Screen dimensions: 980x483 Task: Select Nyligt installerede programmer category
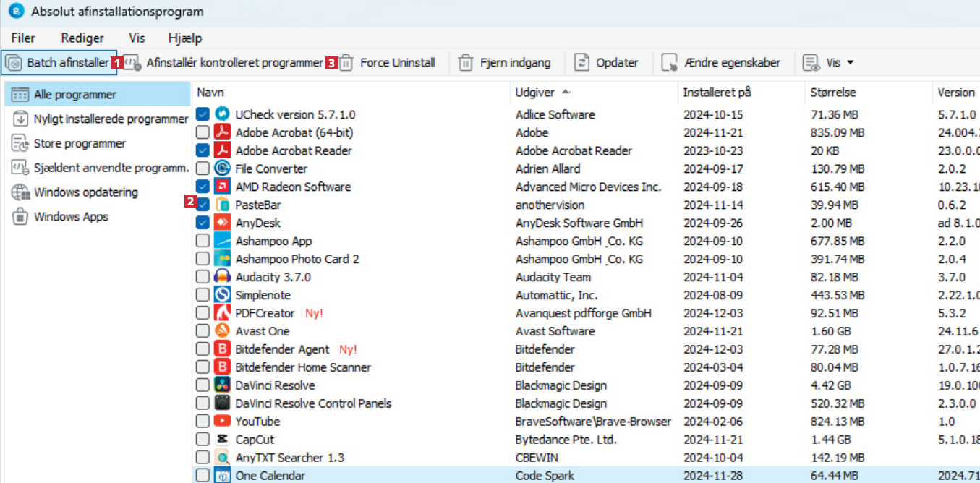pos(97,119)
